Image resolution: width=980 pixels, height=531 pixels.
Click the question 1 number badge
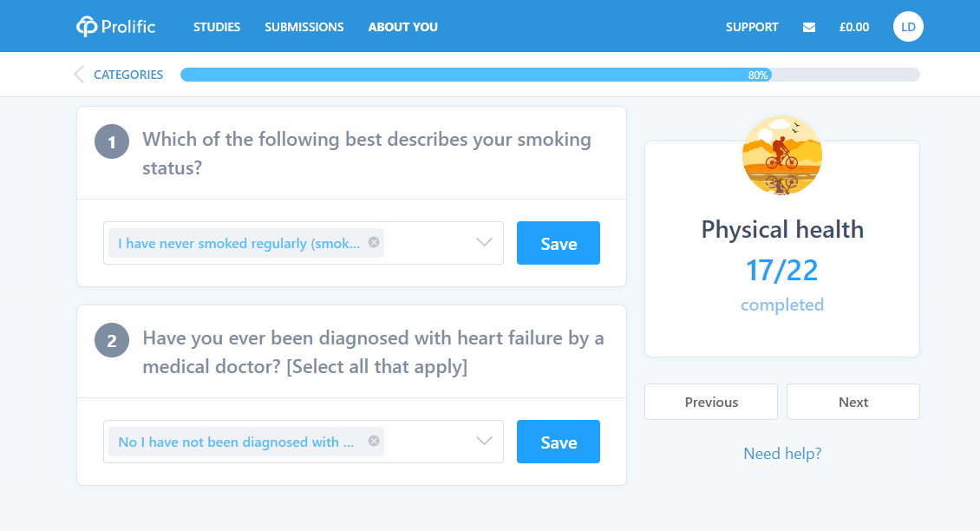pos(112,141)
